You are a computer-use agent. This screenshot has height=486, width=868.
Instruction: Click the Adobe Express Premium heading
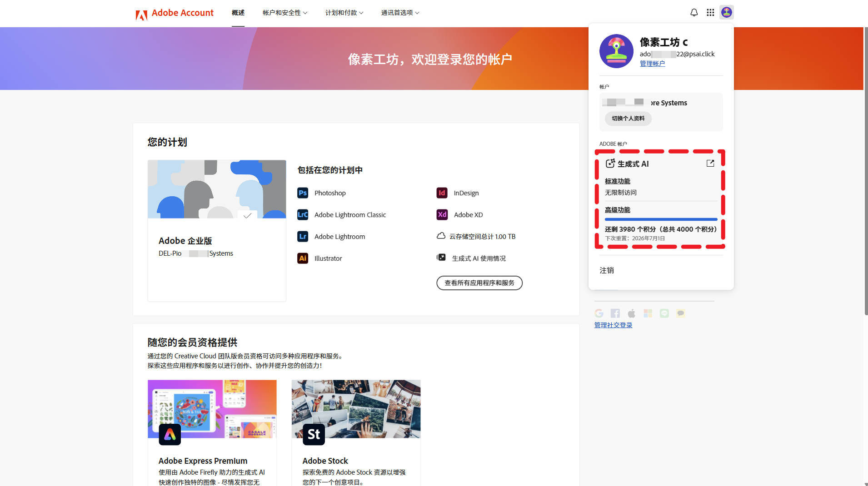(x=203, y=461)
